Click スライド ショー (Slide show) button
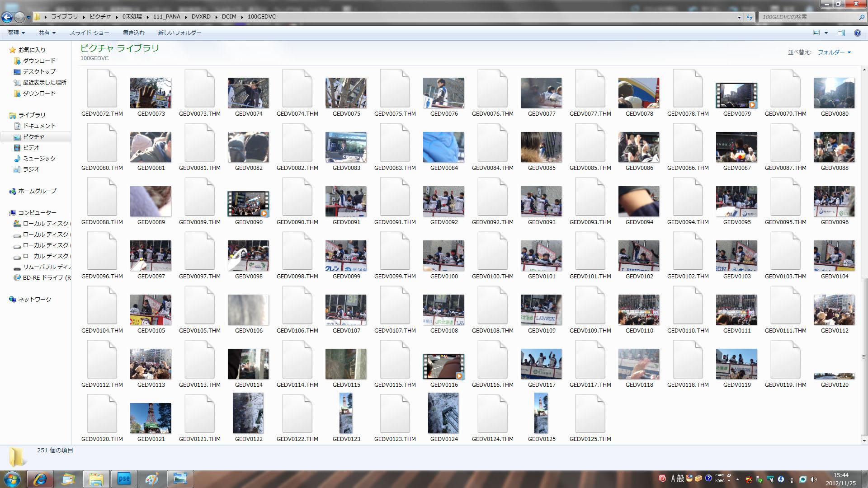The width and height of the screenshot is (868, 488). [x=89, y=33]
